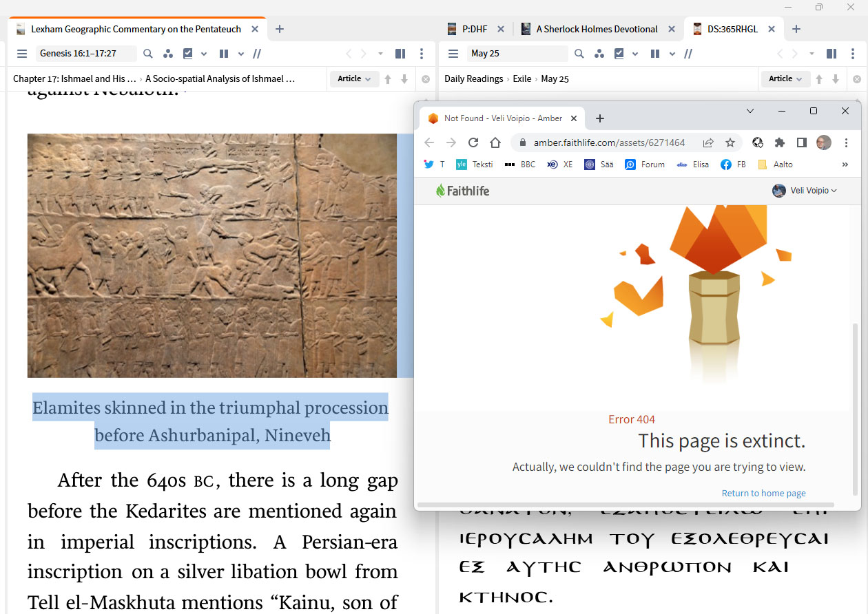Click the amber.faithlife.com address bar
Viewport: 868px width, 614px height.
click(x=609, y=142)
